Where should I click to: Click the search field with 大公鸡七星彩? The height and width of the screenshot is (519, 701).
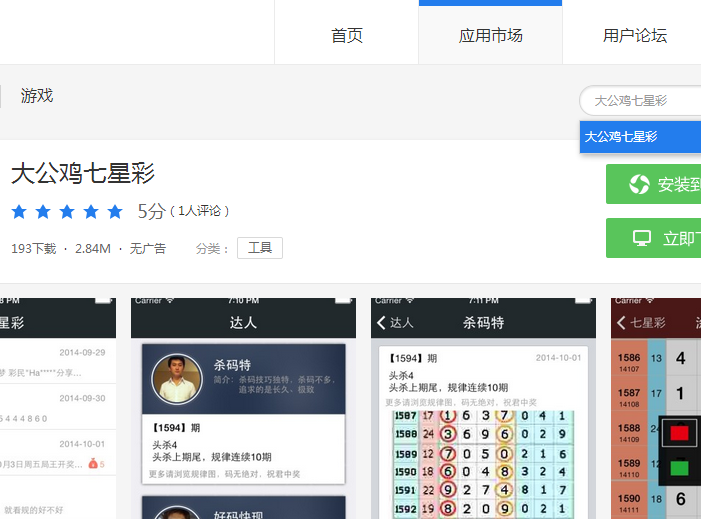[x=640, y=101]
